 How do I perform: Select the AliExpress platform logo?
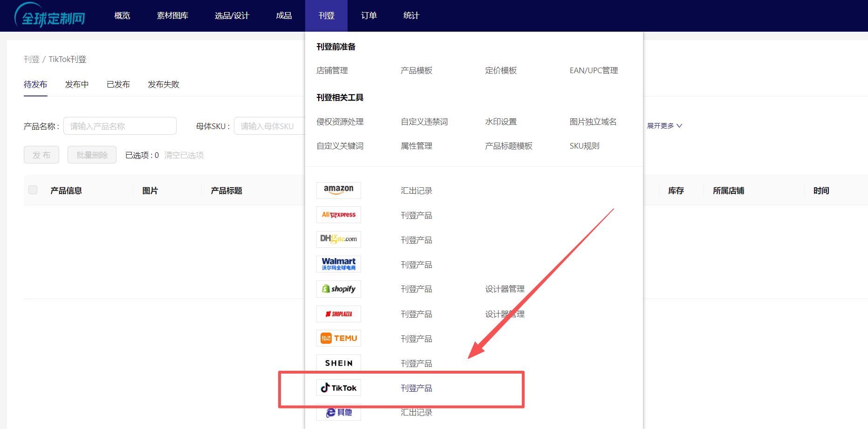point(338,215)
